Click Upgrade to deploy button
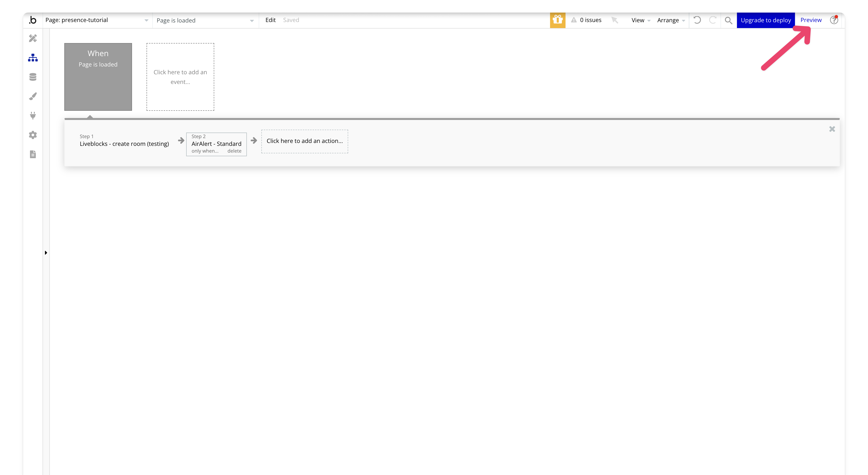The height and width of the screenshot is (475, 868). [x=765, y=20]
